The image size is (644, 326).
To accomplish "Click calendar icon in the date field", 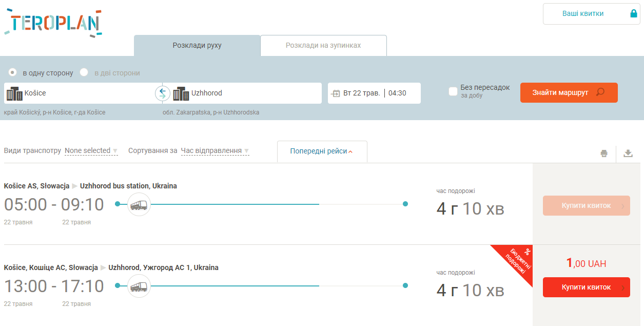I will 336,93.
